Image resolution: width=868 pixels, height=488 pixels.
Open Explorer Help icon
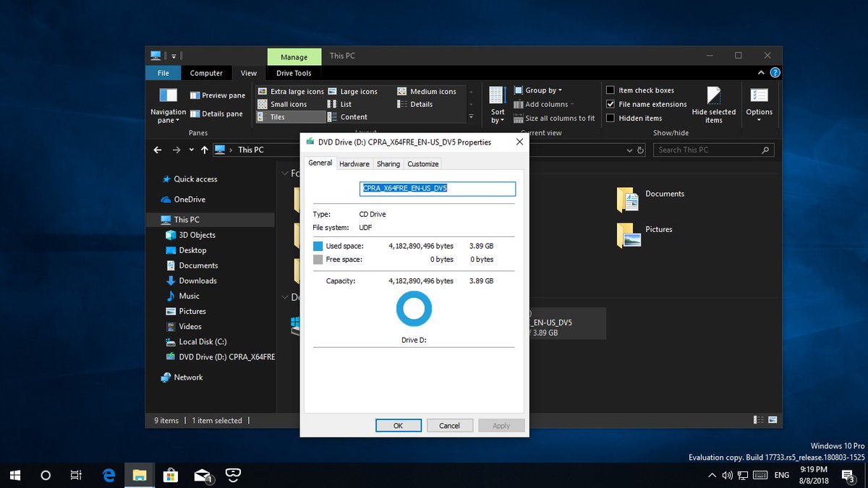pos(775,73)
